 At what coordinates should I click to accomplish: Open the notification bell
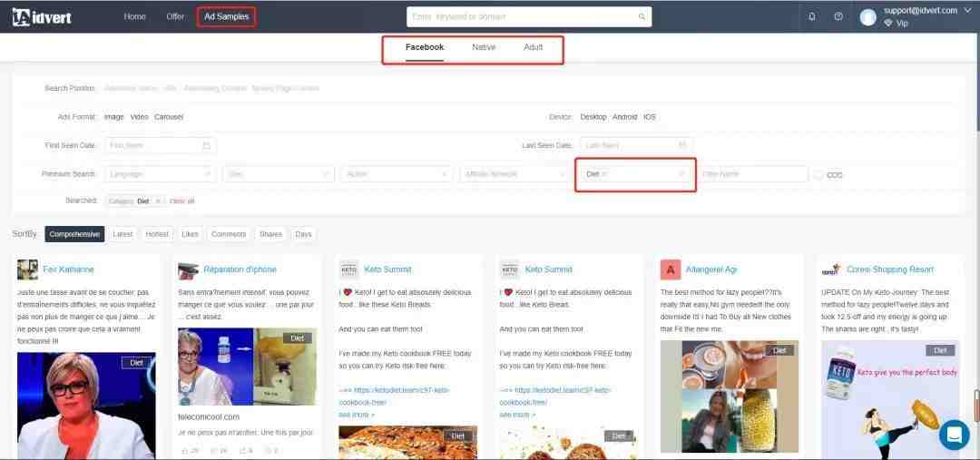(812, 17)
